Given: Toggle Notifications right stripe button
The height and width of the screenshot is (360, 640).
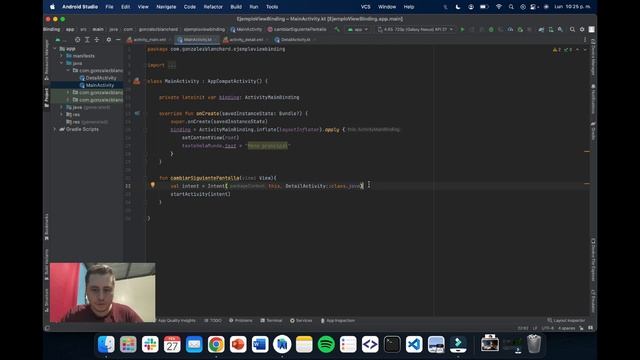Looking at the screenshot, I should [x=593, y=99].
